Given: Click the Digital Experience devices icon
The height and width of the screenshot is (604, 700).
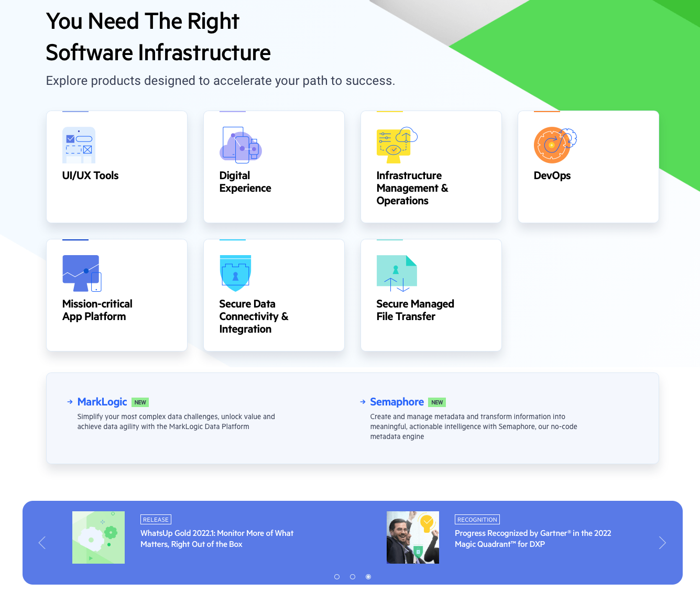Looking at the screenshot, I should 240,145.
